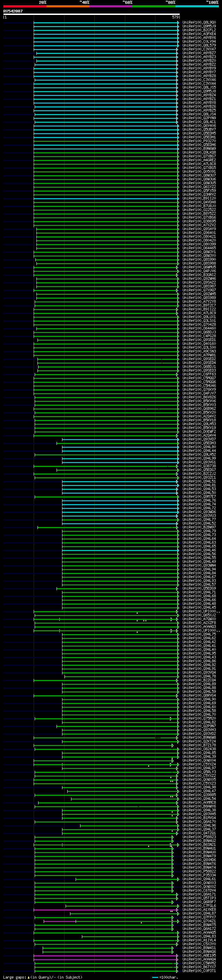Select the UniRef100_B2BW97 label

tap(199, 527)
